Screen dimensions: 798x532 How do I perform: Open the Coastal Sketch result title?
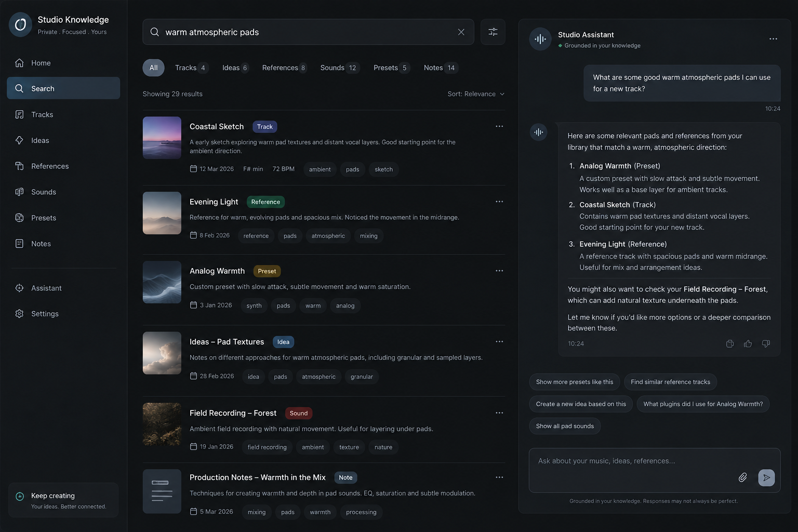[217, 127]
